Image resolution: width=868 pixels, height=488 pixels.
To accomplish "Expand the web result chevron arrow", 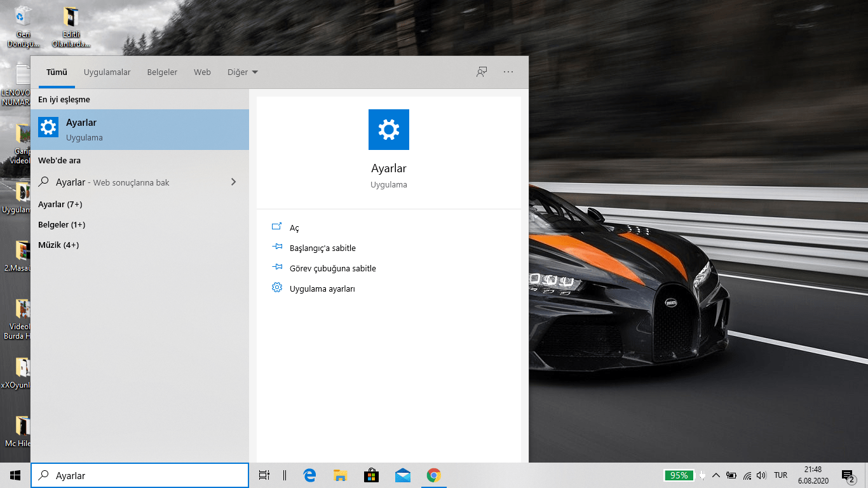I will click(233, 182).
